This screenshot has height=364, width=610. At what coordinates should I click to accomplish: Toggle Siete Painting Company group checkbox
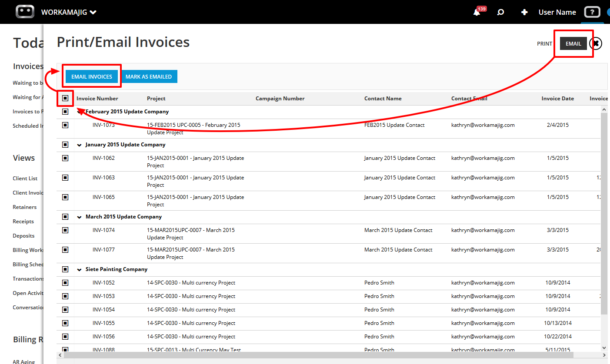(x=65, y=269)
